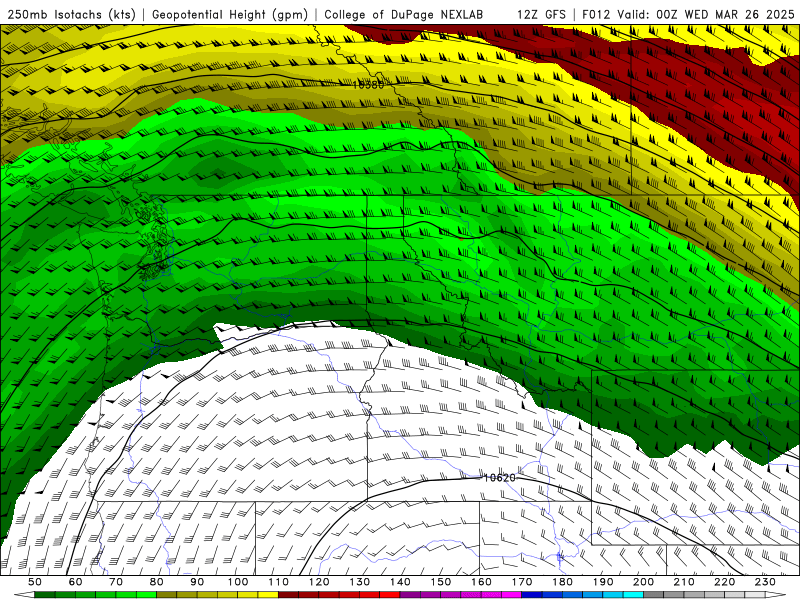The image size is (800, 600).
Task: Click the 90 value on the color scale
Action: (x=197, y=582)
